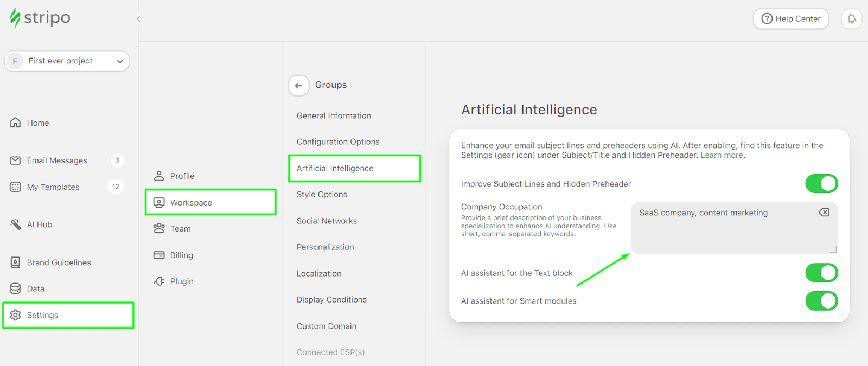Open Brand Guidelines via its sidebar icon
Screen dimensions: 868x366
coord(16,262)
